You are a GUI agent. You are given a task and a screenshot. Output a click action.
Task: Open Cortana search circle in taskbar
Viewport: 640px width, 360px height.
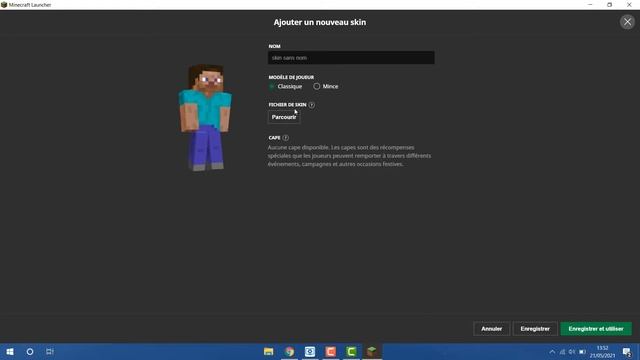(30, 351)
